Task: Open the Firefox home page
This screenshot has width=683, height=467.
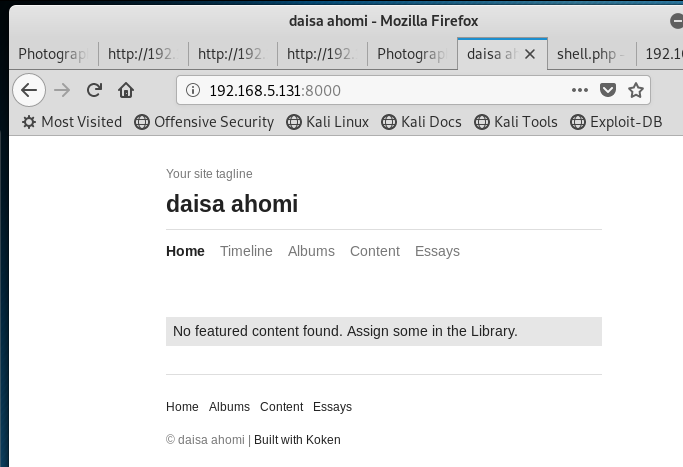Action: [x=126, y=91]
